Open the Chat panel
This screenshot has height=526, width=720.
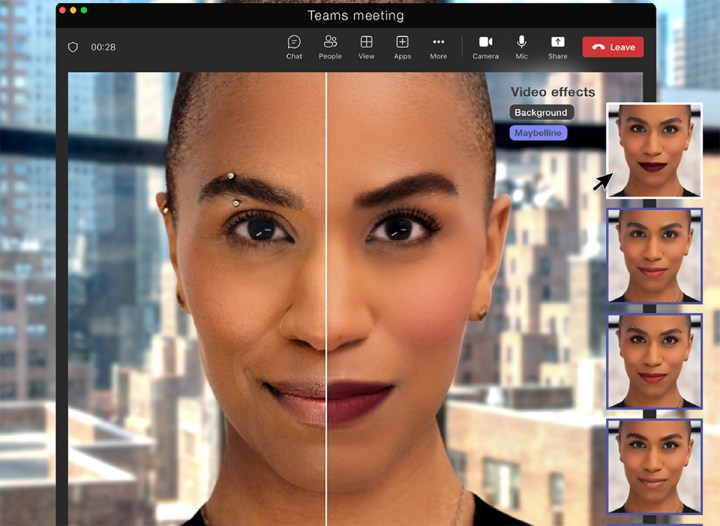(294, 47)
